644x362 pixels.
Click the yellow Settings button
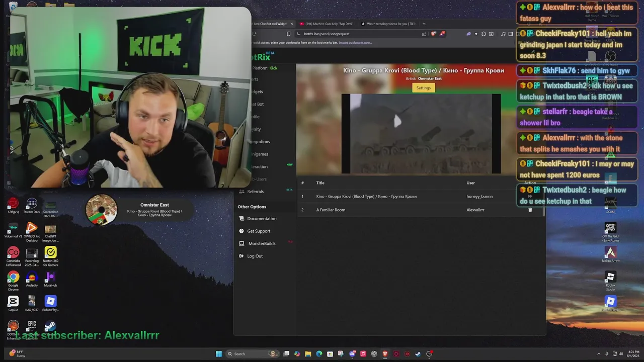click(x=424, y=88)
